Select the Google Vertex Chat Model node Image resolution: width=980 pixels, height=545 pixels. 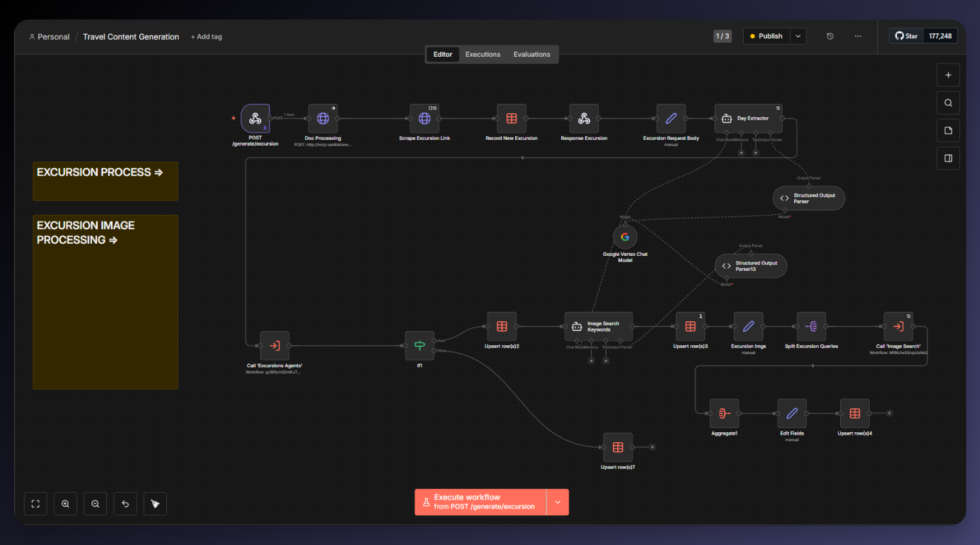tap(625, 237)
